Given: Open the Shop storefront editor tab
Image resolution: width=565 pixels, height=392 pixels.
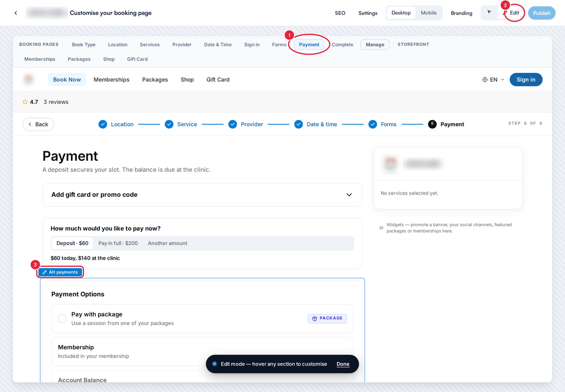Looking at the screenshot, I should [x=109, y=59].
